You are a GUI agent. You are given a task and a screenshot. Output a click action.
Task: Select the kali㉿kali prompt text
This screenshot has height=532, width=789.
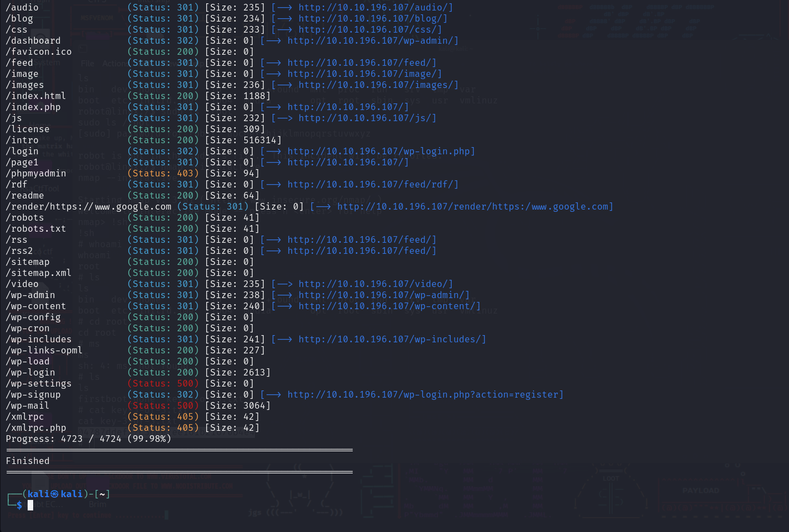(55, 494)
